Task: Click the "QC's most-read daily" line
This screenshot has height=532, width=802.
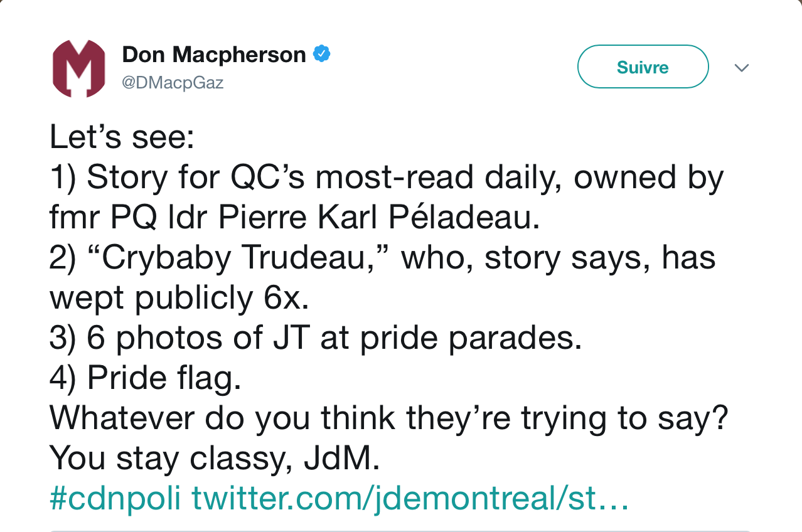Action: (387, 178)
